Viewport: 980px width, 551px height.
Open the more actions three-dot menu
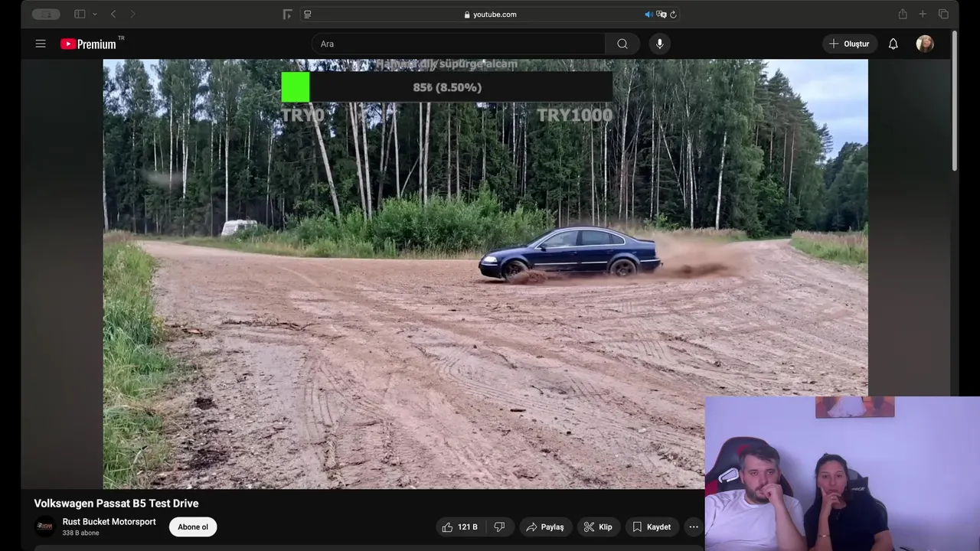pos(694,527)
